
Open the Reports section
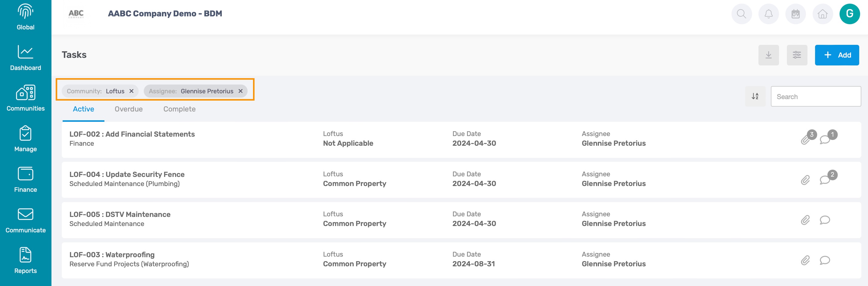[x=26, y=260]
